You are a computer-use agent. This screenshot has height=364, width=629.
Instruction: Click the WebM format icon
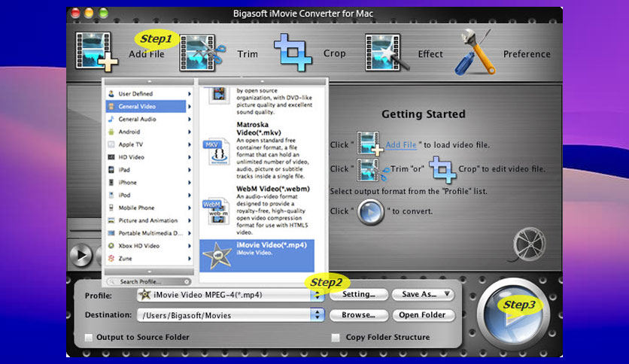[217, 211]
